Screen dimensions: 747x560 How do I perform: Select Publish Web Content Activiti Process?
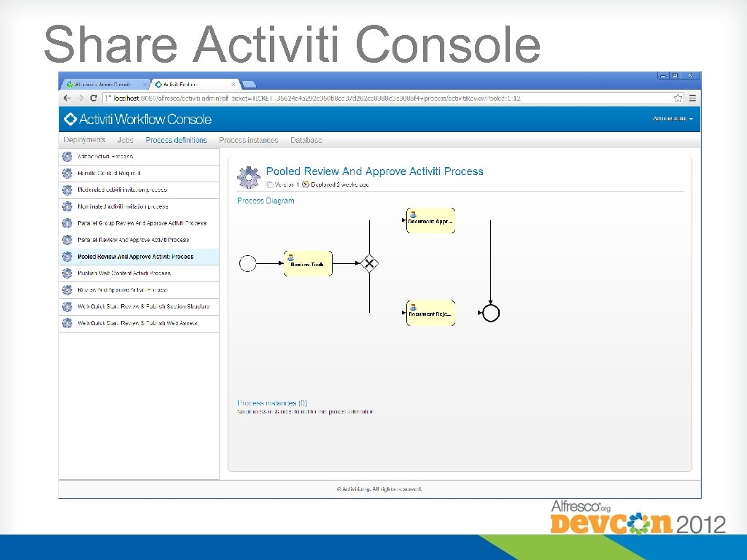pyautogui.click(x=139, y=273)
